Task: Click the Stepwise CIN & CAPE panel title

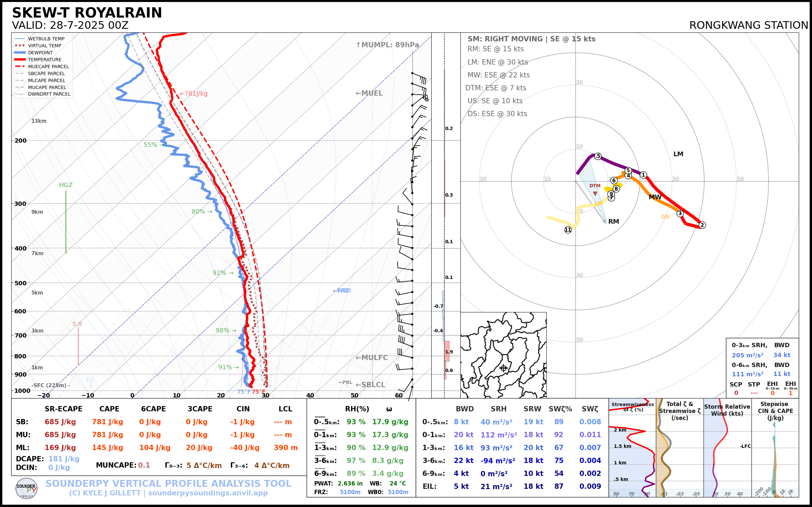Action: point(776,411)
